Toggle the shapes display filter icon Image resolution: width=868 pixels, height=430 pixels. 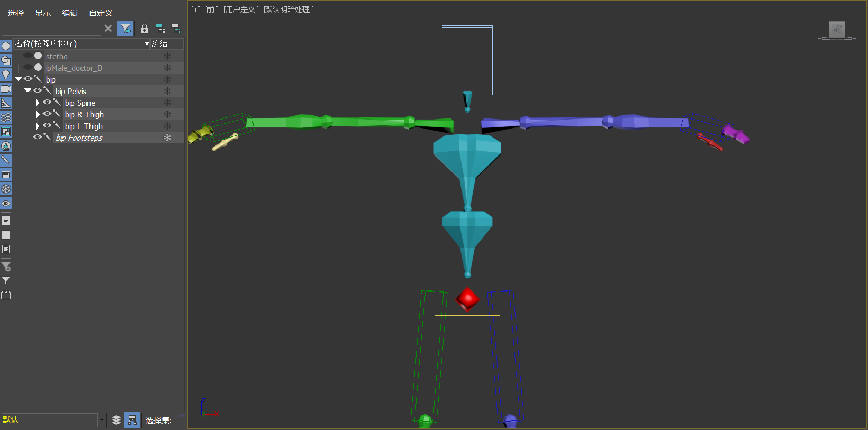tap(6, 60)
